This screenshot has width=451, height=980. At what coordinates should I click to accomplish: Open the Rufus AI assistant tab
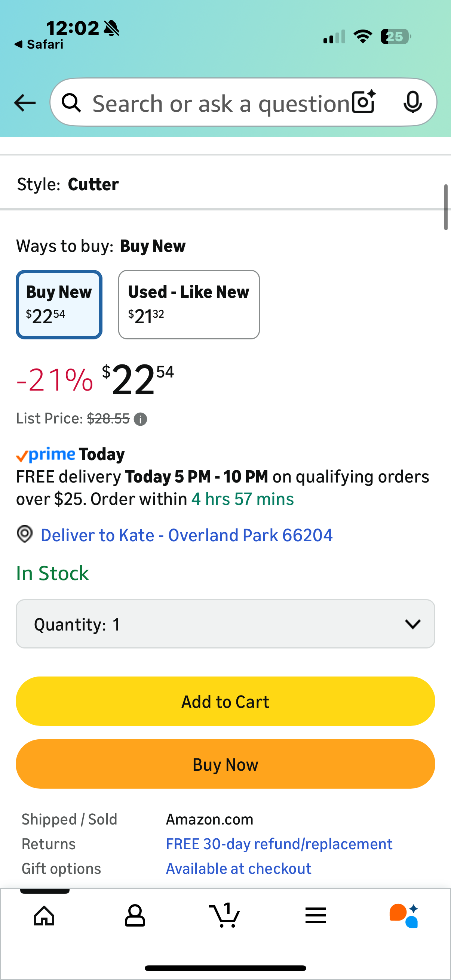click(404, 915)
